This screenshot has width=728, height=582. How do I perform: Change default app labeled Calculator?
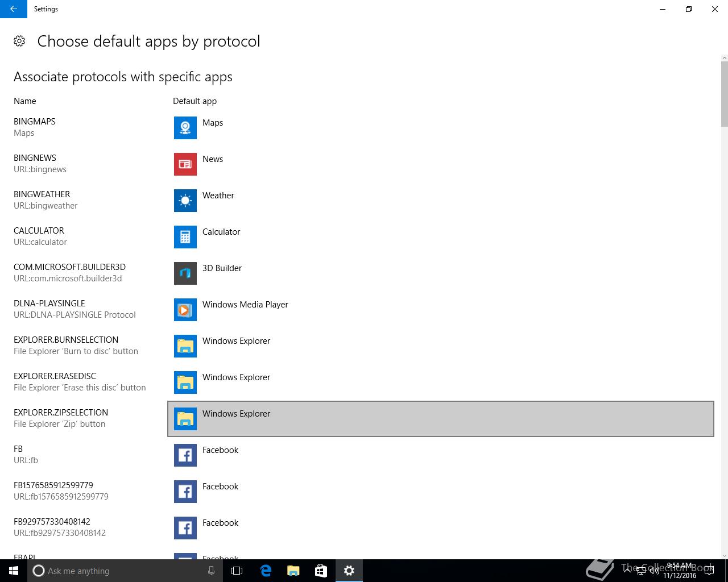click(x=441, y=237)
